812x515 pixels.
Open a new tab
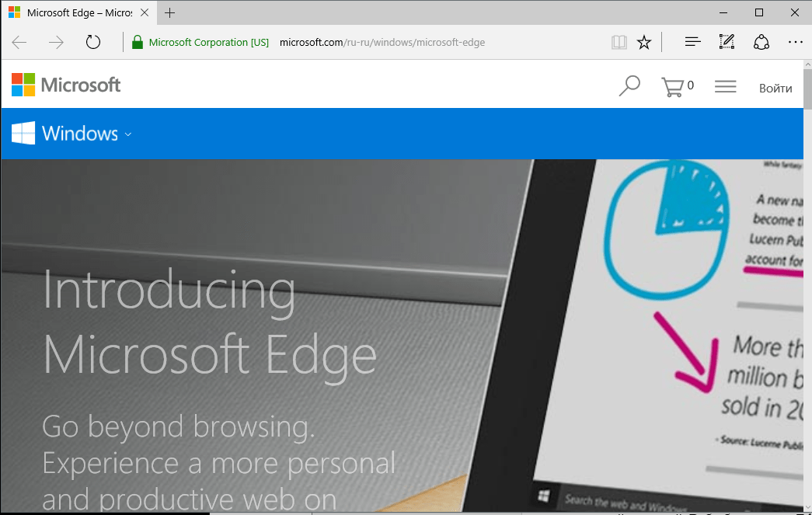click(169, 12)
